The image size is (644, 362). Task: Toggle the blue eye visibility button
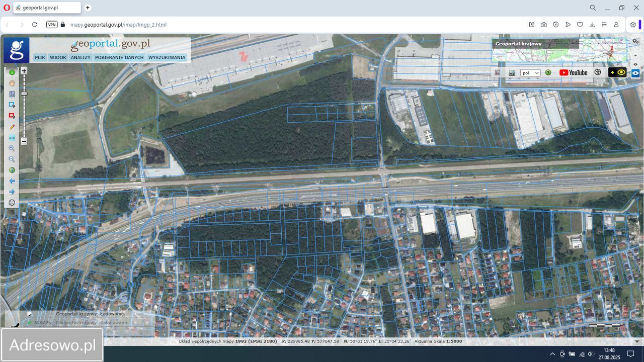[635, 73]
